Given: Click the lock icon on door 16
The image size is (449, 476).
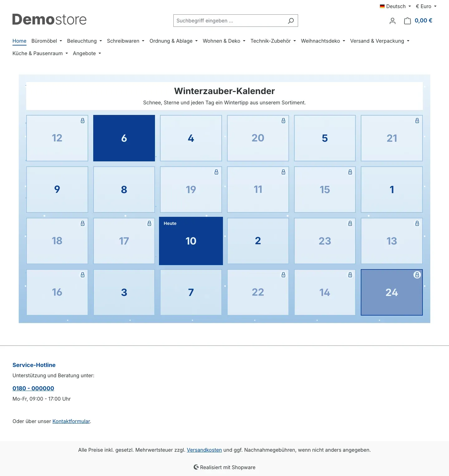Looking at the screenshot, I should tap(83, 275).
